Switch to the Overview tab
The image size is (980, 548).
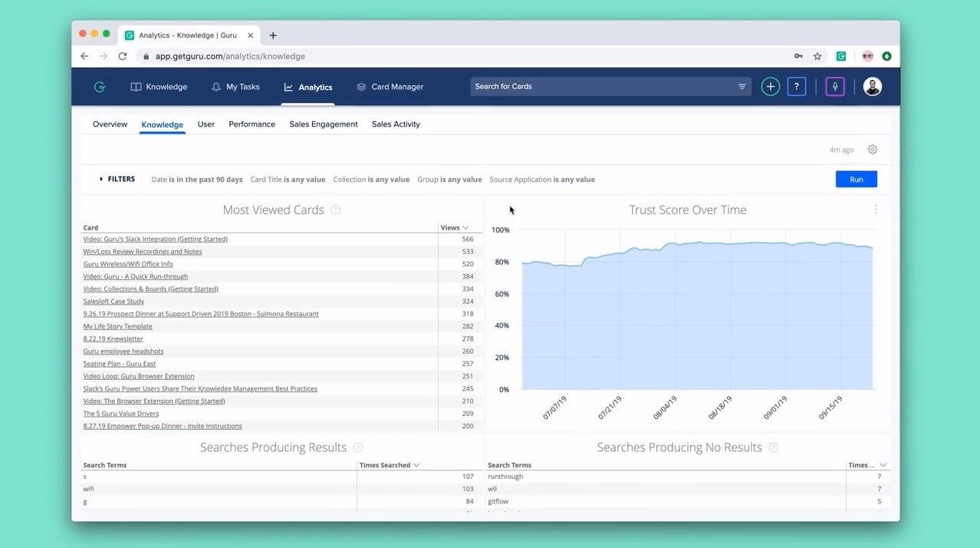[x=110, y=124]
